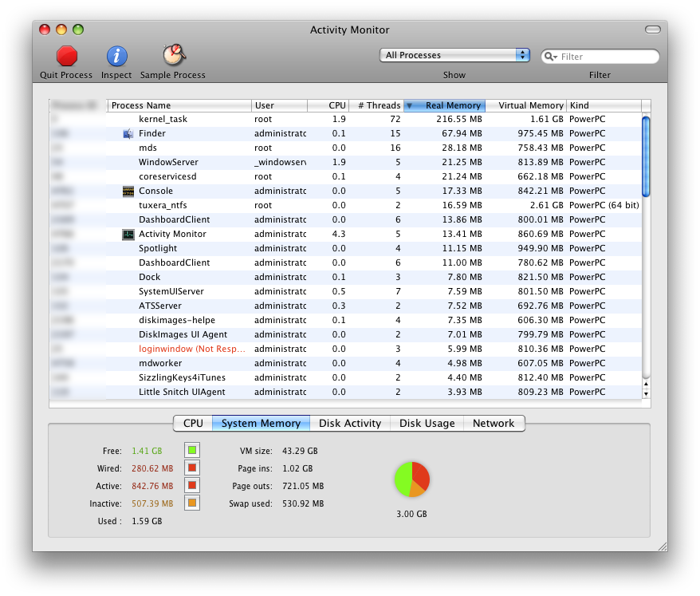700x596 pixels.
Task: Click the Quit Process stop-sign icon
Action: (66, 57)
